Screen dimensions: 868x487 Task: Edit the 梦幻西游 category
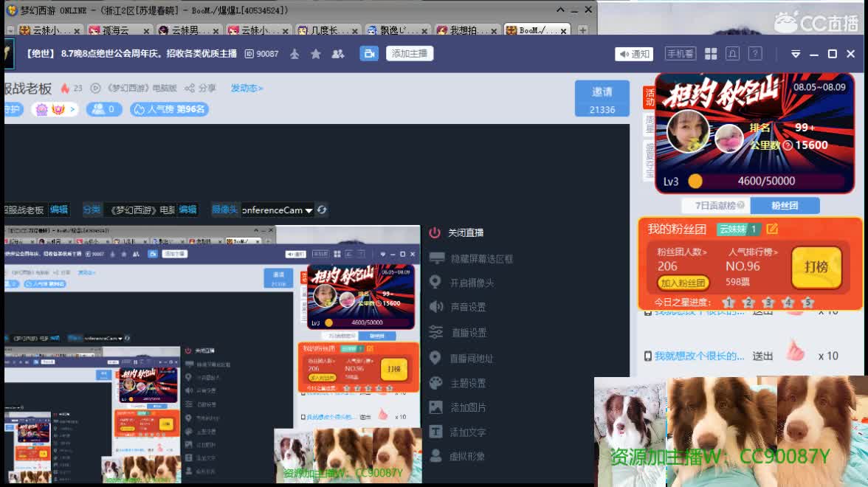pyautogui.click(x=187, y=210)
